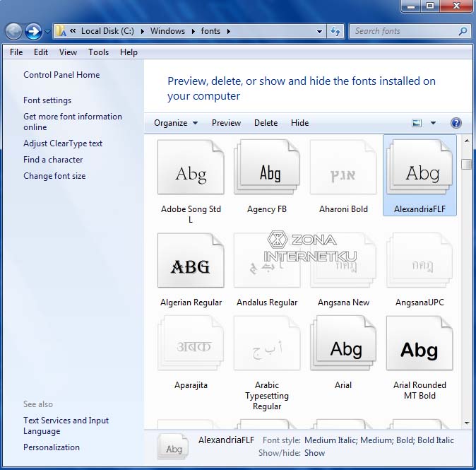476x470 pixels.
Task: Open Change font size link
Action: [x=54, y=176]
